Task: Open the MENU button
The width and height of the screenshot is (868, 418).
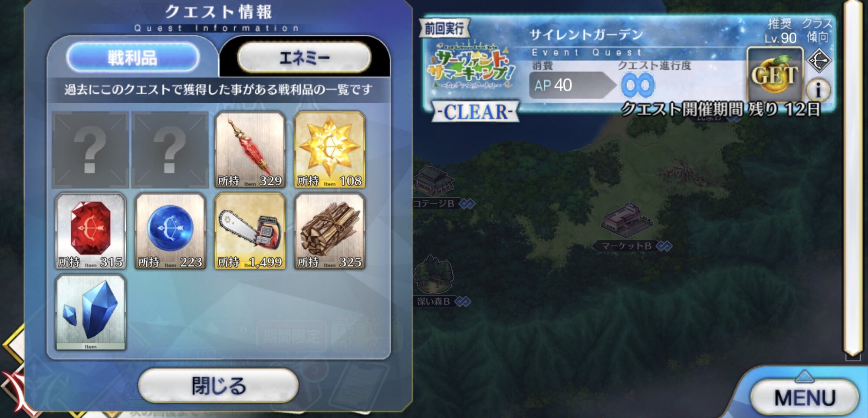Action: tap(804, 398)
